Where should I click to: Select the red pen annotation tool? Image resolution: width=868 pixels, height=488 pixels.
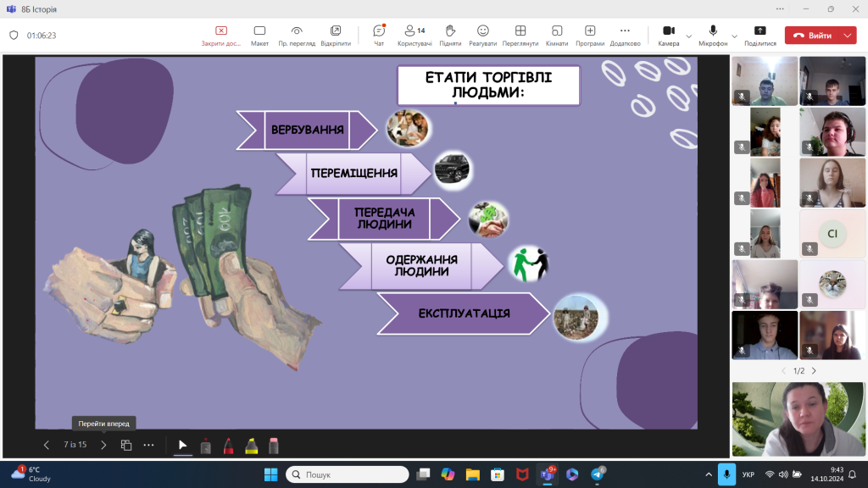pyautogui.click(x=228, y=445)
